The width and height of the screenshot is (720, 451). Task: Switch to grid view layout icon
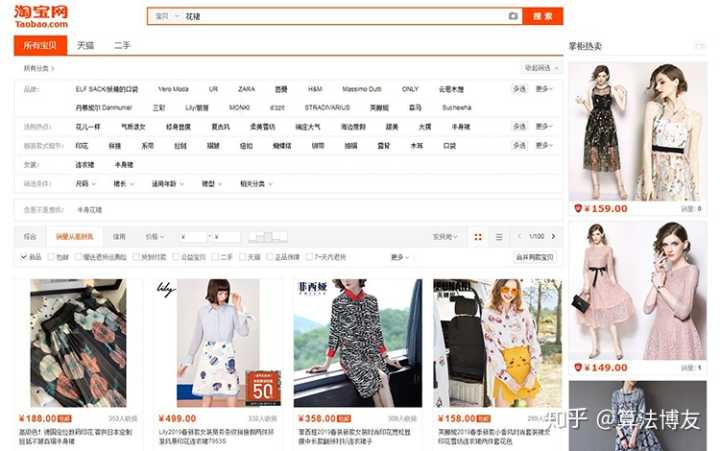(478, 237)
